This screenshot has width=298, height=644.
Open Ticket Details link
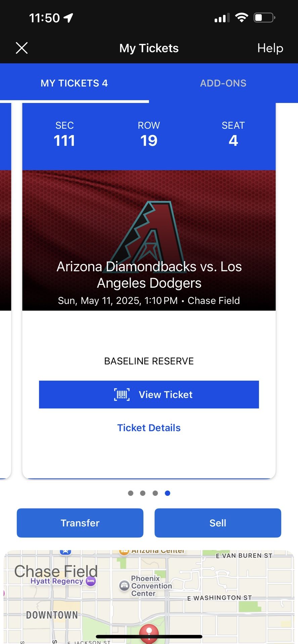[x=149, y=428]
